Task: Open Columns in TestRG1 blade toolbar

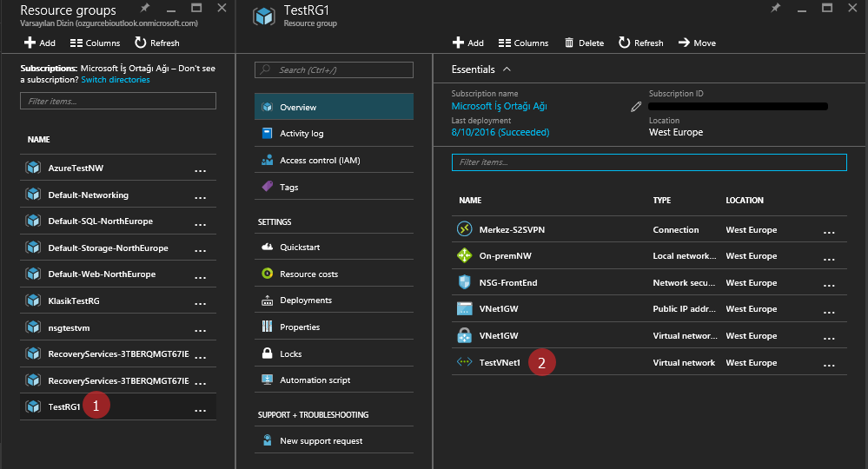Action: pyautogui.click(x=523, y=43)
